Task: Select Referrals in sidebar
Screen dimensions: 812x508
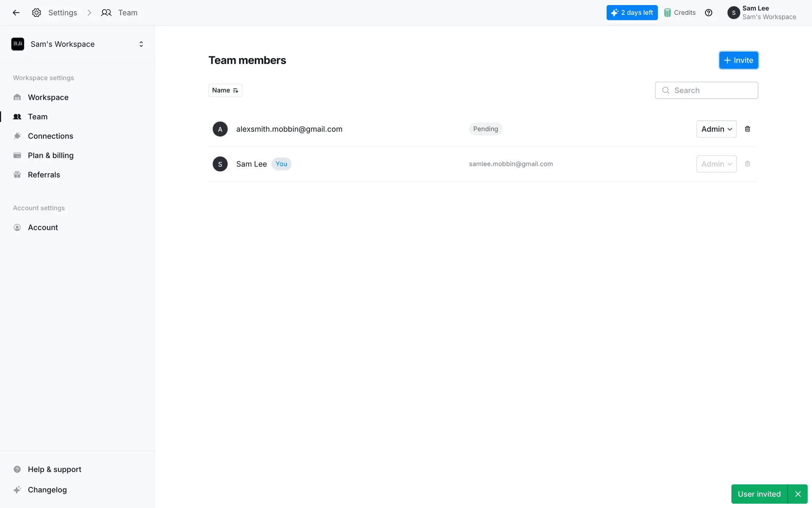Action: coord(44,175)
